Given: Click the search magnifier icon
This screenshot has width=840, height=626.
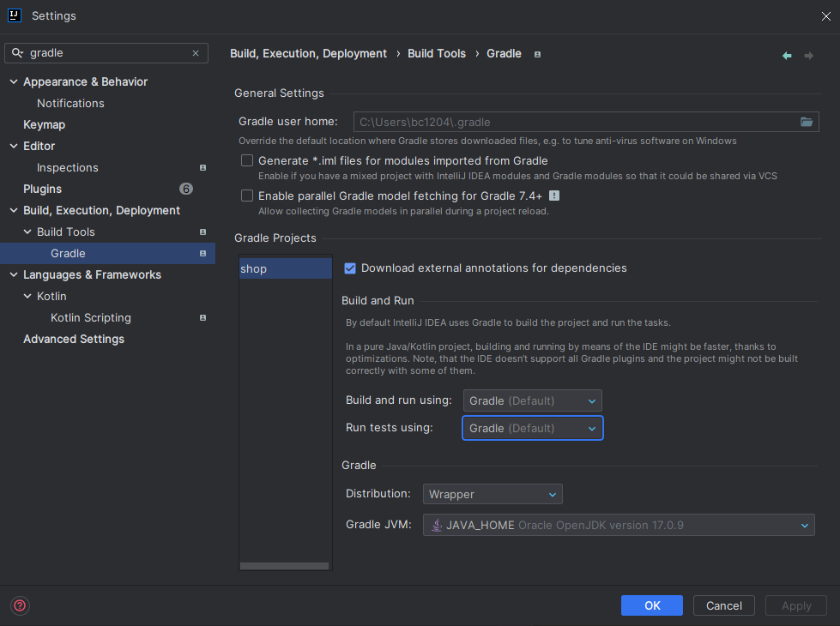Looking at the screenshot, I should pos(17,52).
